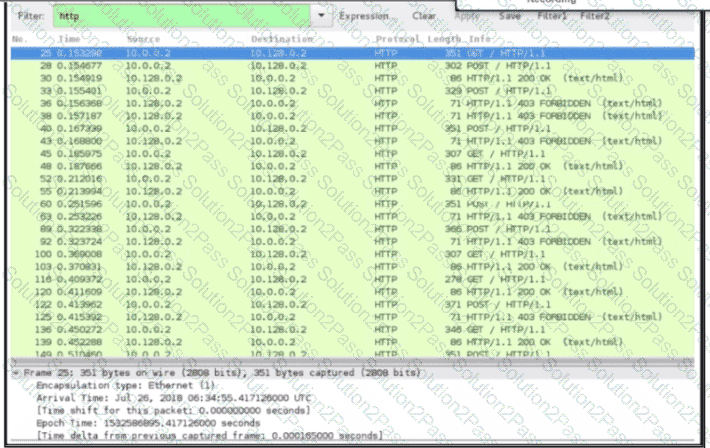The image size is (710, 448).
Task: Select the Encapsulation type: Ethernet line
Action: coord(119,384)
